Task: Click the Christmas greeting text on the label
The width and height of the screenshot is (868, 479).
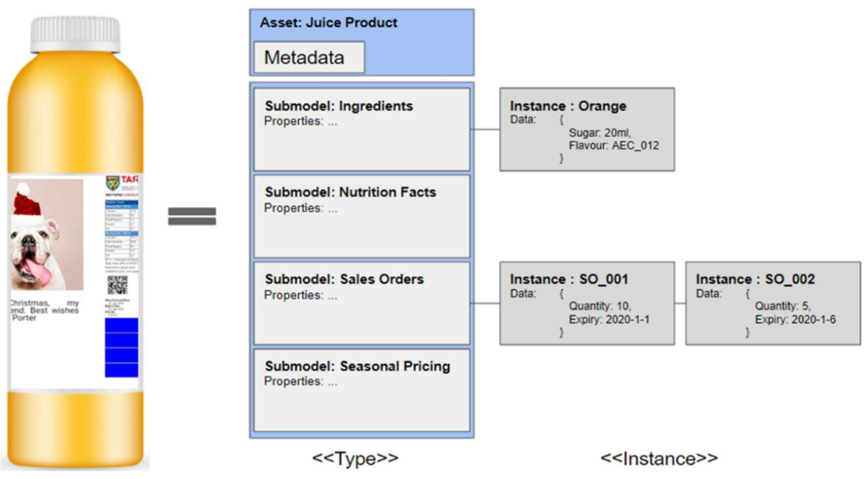Action: point(45,310)
